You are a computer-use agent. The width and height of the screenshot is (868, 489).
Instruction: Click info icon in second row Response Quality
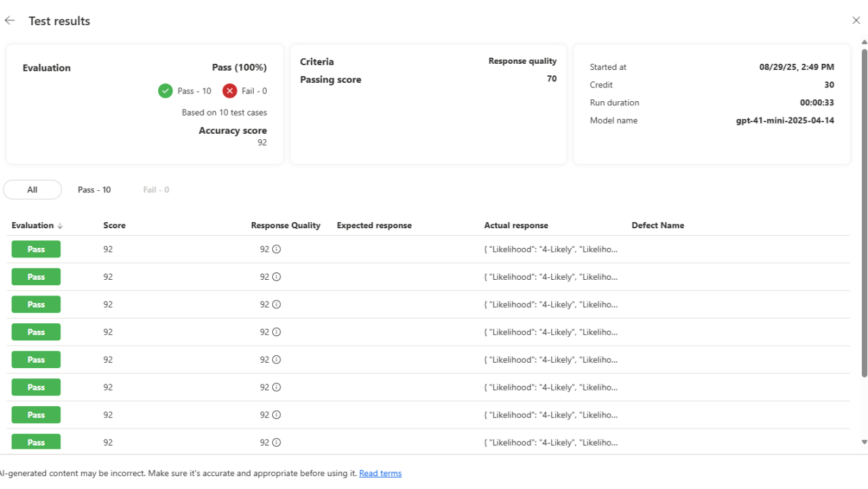[276, 277]
